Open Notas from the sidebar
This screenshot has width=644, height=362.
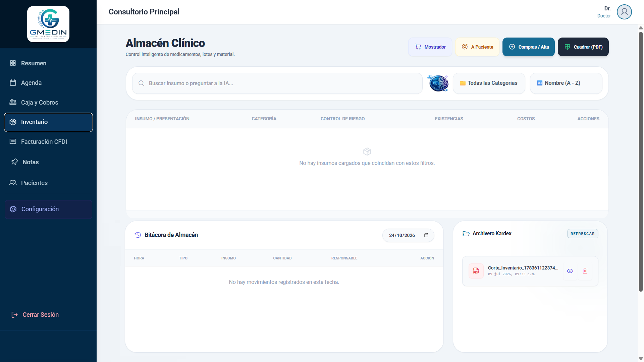[48, 162]
